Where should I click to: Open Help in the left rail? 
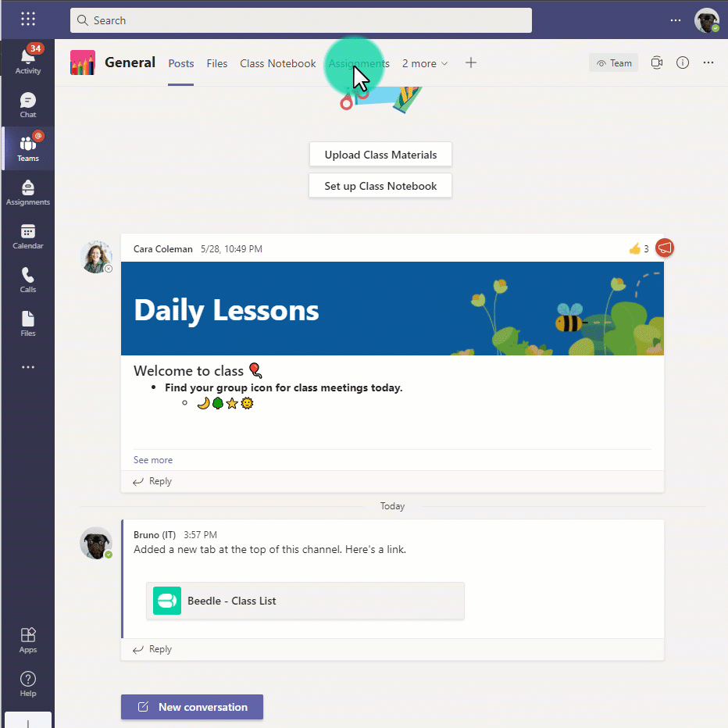[x=28, y=684]
